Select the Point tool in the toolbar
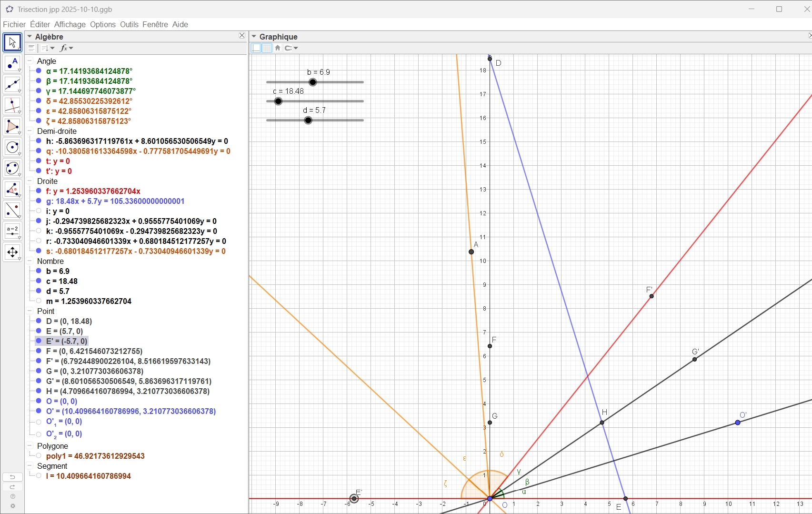Viewport: 812px width, 514px height. pos(12,64)
